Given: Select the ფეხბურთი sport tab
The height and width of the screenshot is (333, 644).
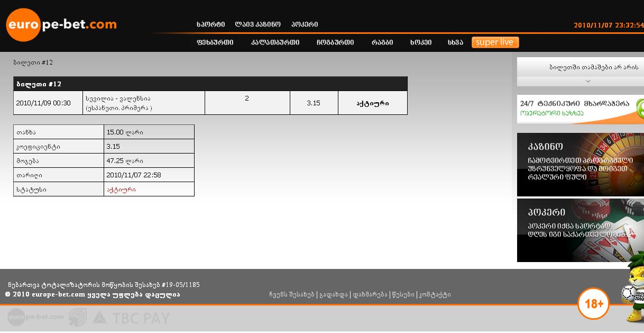Looking at the screenshot, I should coord(215,42).
